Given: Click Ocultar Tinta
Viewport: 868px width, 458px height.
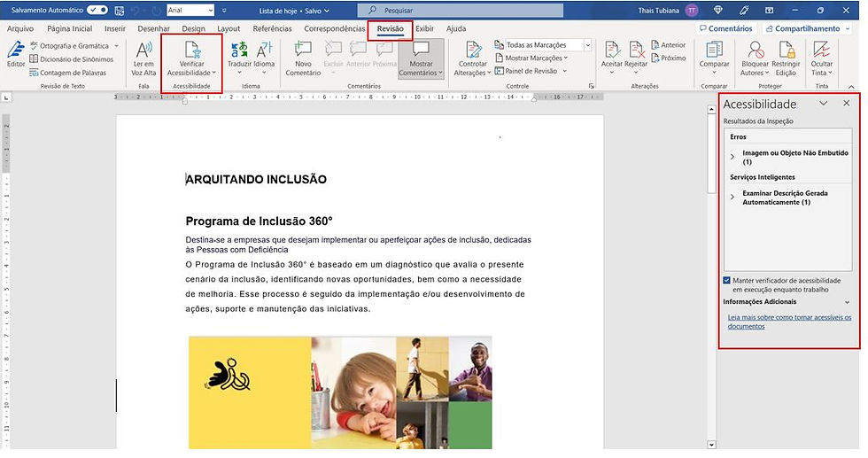Looking at the screenshot, I should [822, 58].
